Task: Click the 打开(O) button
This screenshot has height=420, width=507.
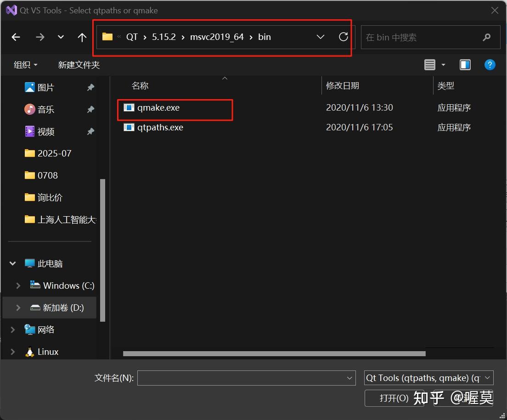Action: tap(394, 398)
